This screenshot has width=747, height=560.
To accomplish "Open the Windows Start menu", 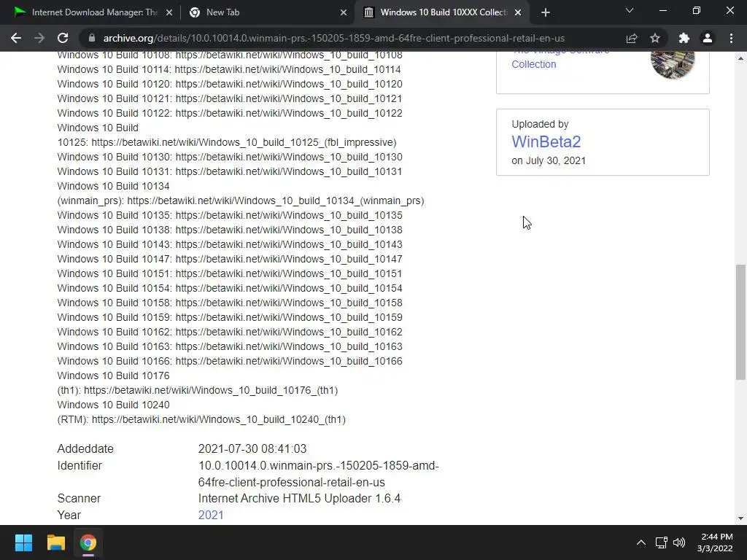I will point(23,542).
